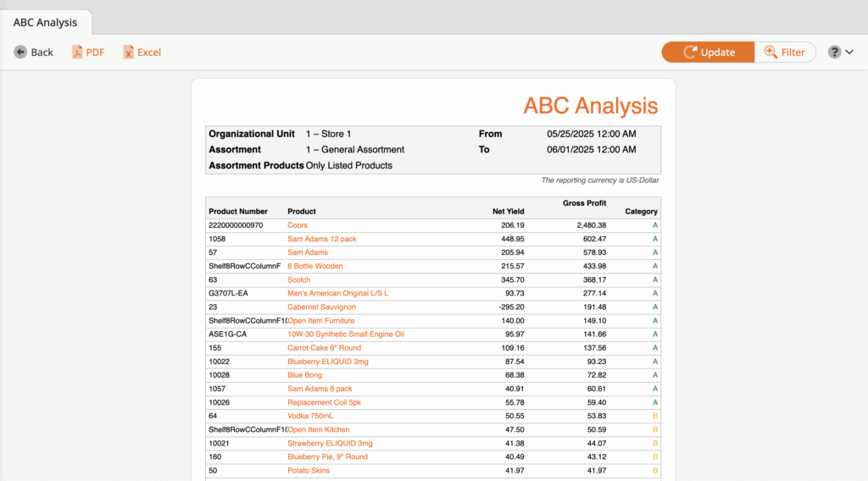Open the Strawberry ELIQUID 3mg link
The width and height of the screenshot is (868, 481).
(330, 444)
